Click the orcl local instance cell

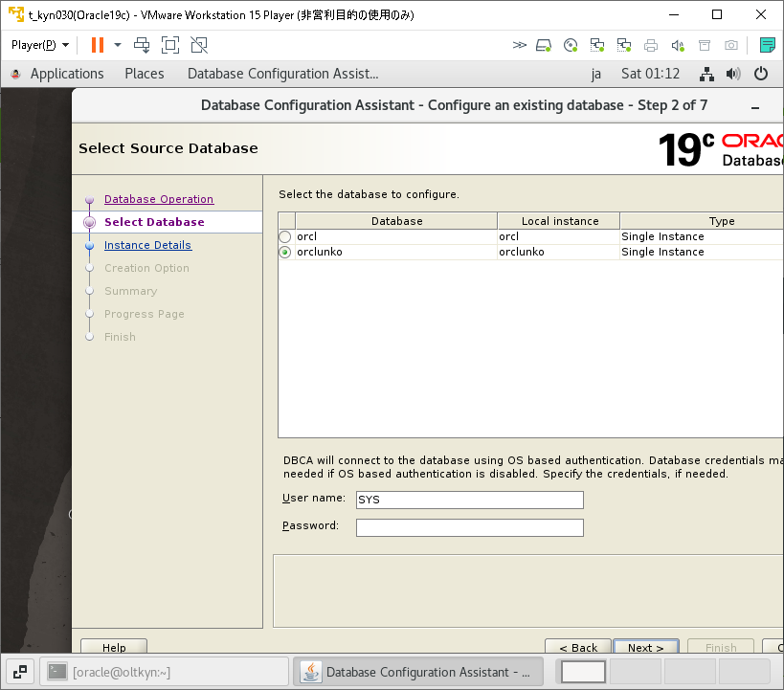coord(558,236)
